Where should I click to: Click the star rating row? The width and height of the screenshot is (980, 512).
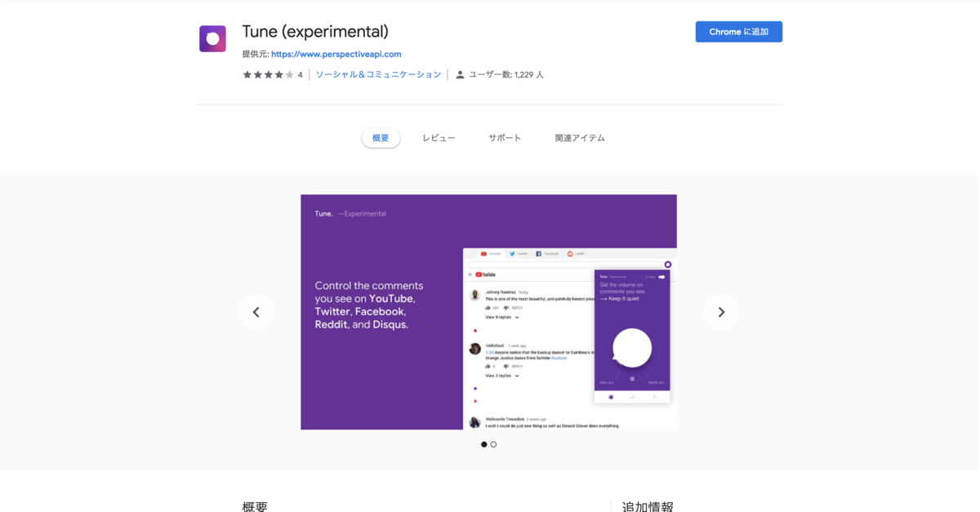pyautogui.click(x=268, y=74)
